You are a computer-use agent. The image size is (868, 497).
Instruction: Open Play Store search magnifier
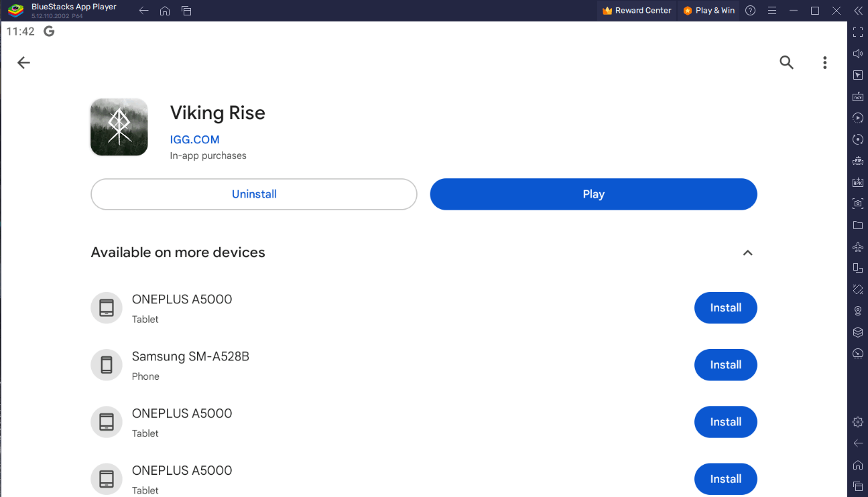point(787,63)
